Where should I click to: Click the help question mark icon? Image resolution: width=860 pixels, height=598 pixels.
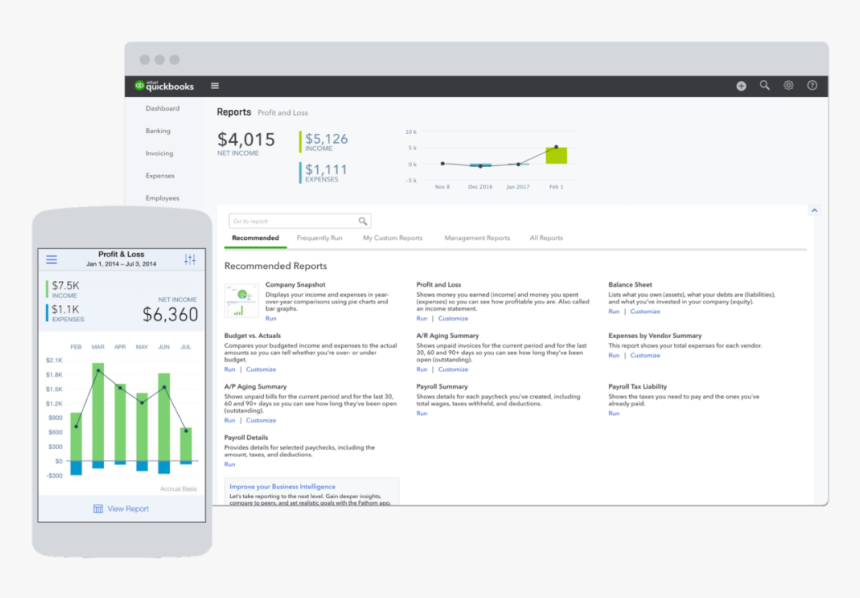coord(812,86)
